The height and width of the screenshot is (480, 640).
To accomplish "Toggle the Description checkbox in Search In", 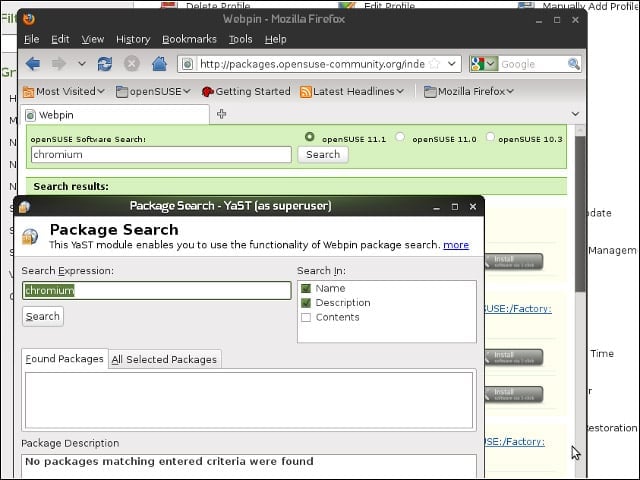I will (306, 303).
